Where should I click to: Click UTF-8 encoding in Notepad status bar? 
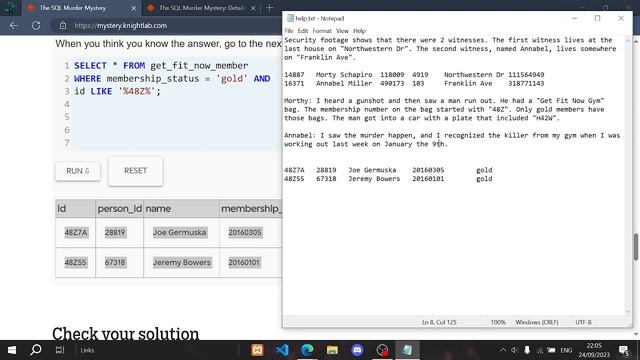tap(583, 322)
